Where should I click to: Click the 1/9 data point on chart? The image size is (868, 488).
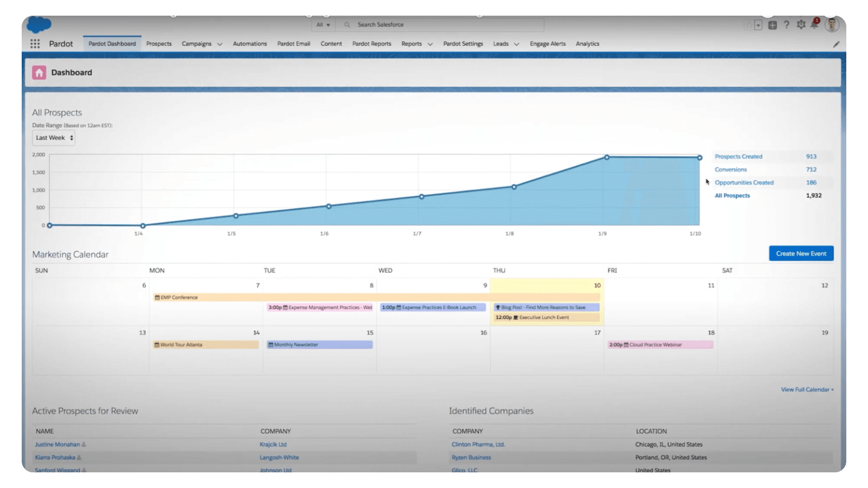[607, 157]
